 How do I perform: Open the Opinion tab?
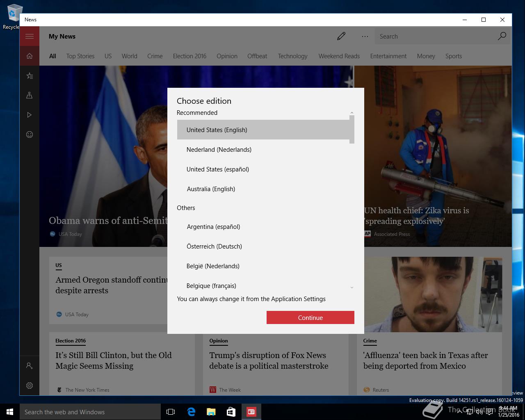[227, 56]
